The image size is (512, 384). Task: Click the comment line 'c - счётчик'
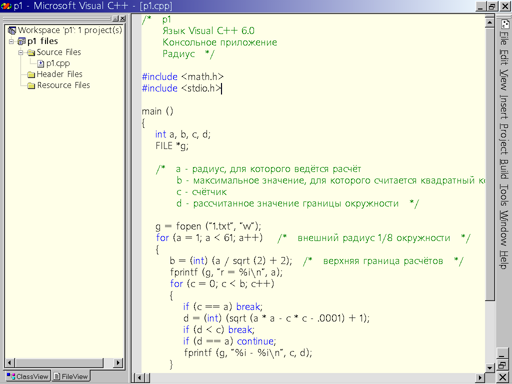click(201, 192)
